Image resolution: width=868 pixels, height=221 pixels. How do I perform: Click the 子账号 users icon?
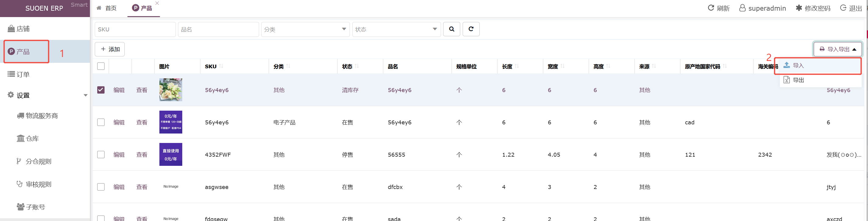[x=20, y=206]
